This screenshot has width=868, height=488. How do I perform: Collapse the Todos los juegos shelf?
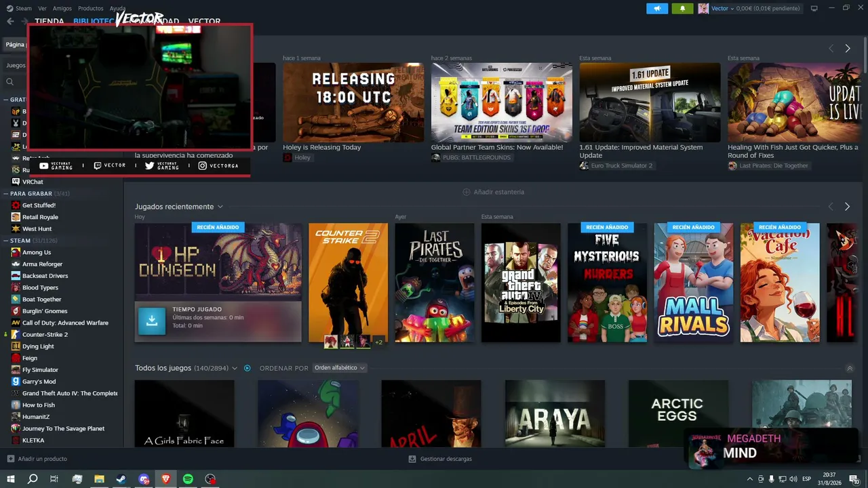850,369
